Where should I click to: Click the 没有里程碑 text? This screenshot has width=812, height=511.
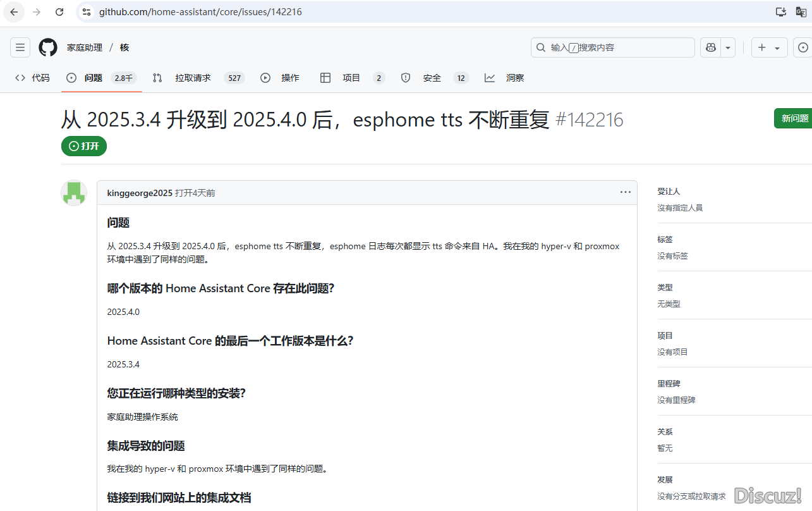676,400
